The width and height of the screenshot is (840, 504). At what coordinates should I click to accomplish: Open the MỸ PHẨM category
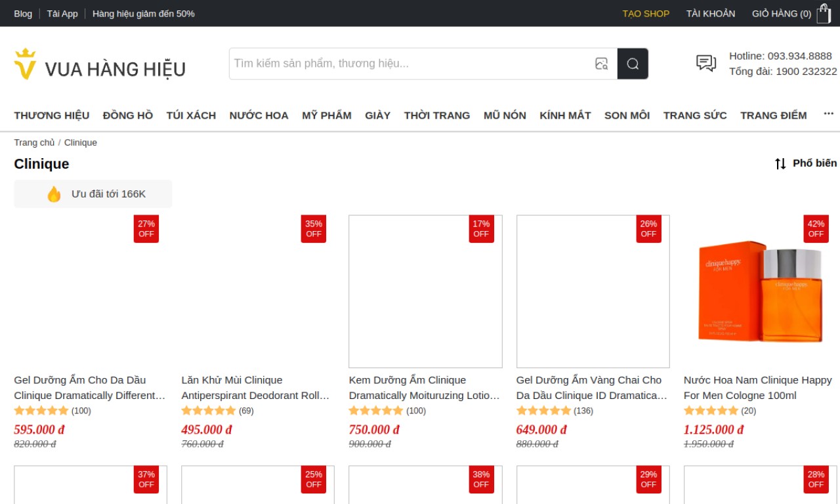coord(327,115)
